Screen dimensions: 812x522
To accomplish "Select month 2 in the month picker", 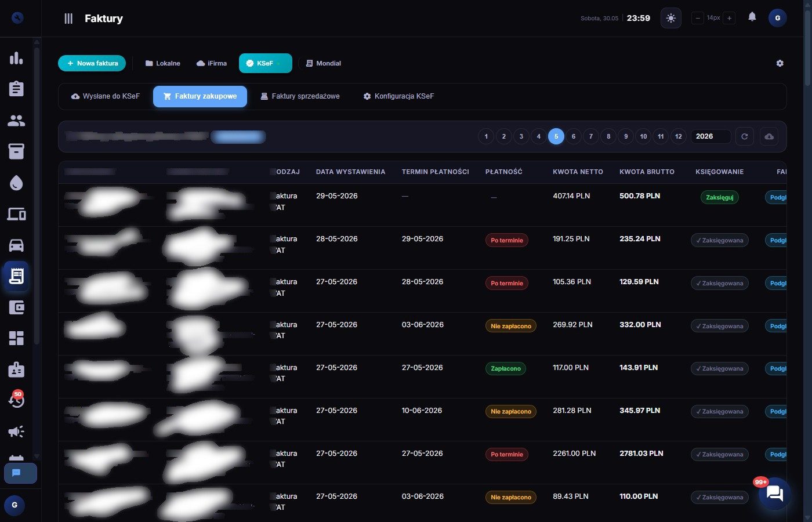I will pos(503,136).
